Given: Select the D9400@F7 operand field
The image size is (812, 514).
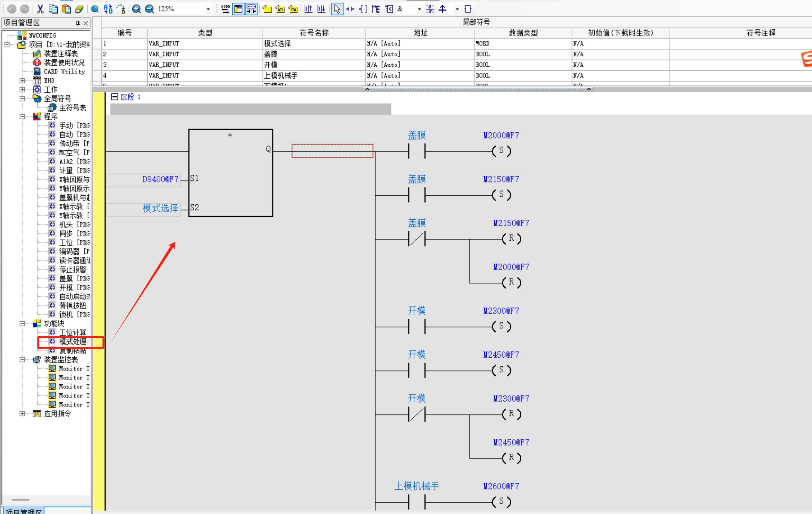Looking at the screenshot, I should 160,180.
